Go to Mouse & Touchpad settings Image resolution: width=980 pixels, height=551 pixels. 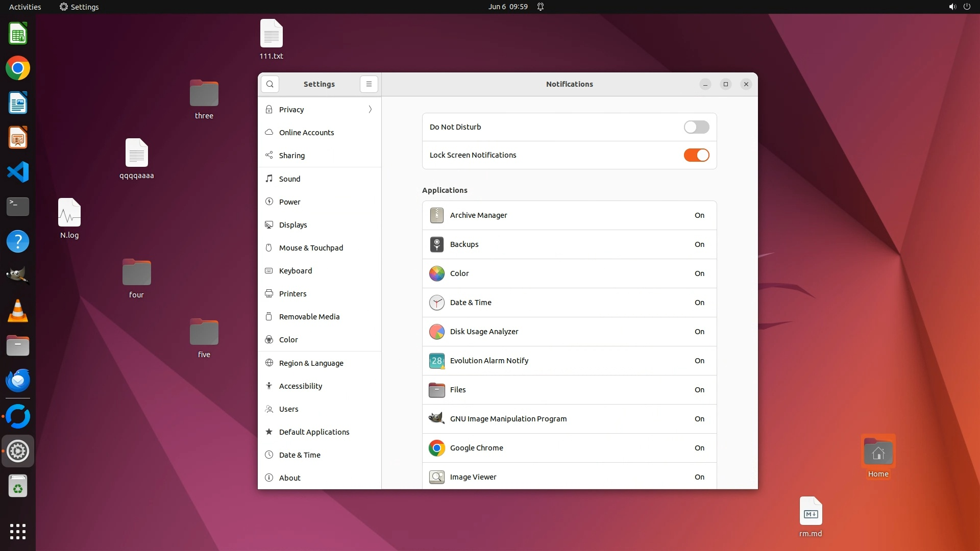click(x=311, y=248)
